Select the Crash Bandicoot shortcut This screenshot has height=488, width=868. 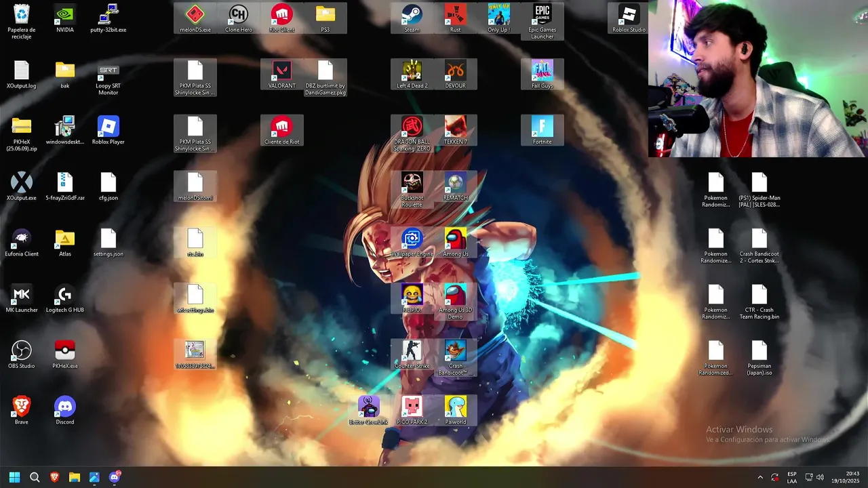(x=456, y=358)
